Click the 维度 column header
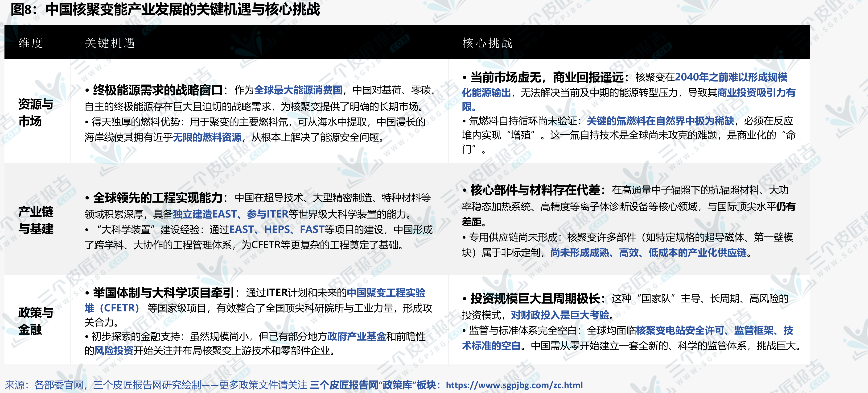Viewport: 868px width, 393px height. pyautogui.click(x=31, y=43)
